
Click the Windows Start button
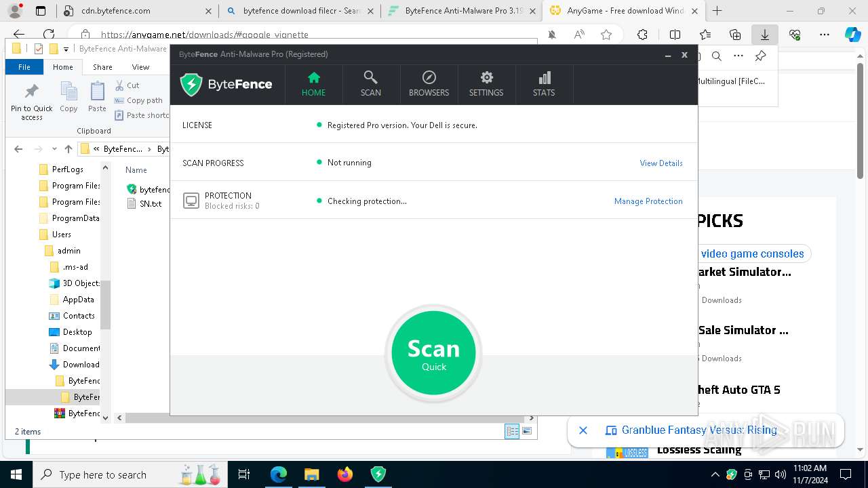[16, 474]
